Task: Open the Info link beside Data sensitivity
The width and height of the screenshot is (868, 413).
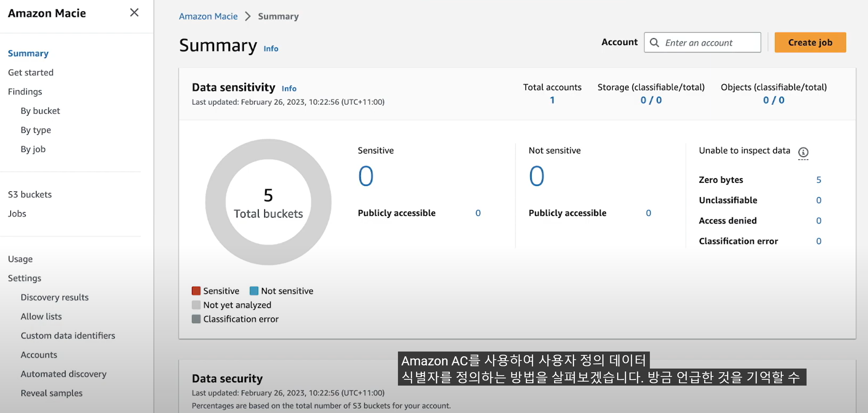Action: coord(289,89)
